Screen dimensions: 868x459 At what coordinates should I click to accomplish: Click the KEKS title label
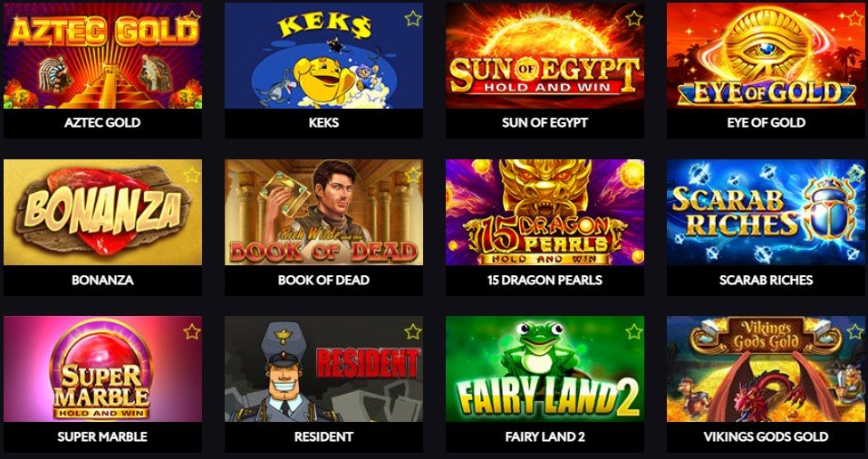coord(323,123)
